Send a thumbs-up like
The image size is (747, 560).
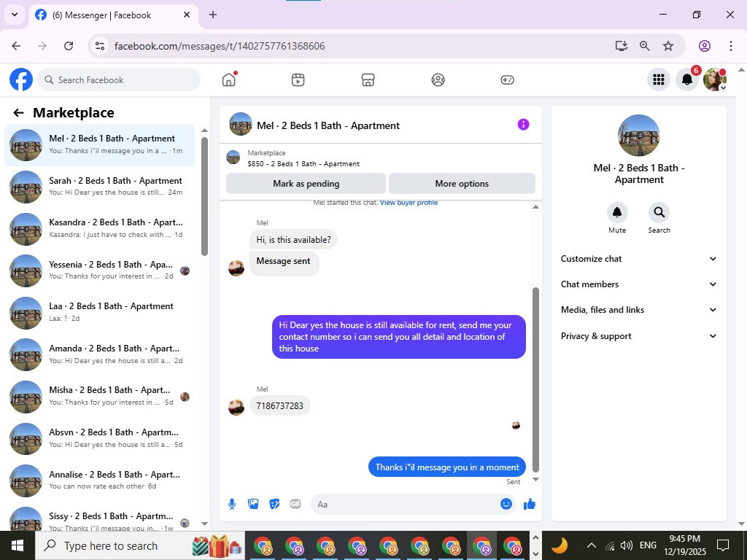click(x=530, y=505)
